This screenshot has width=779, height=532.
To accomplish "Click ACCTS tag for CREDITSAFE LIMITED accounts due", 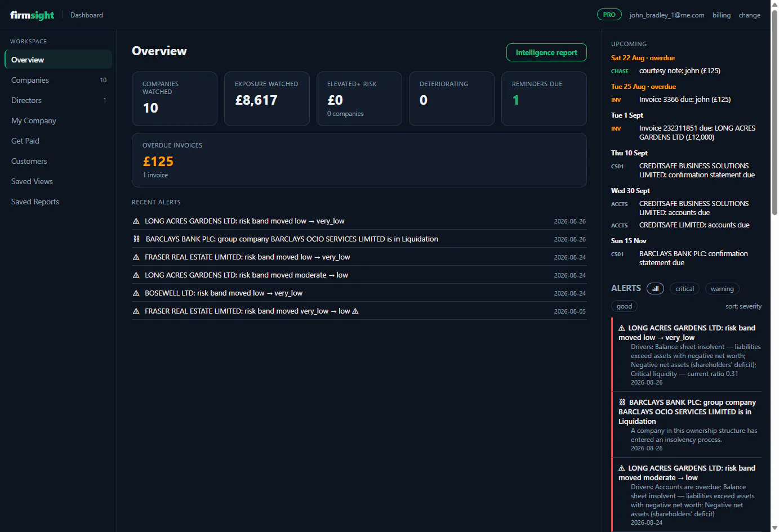I will (x=619, y=226).
